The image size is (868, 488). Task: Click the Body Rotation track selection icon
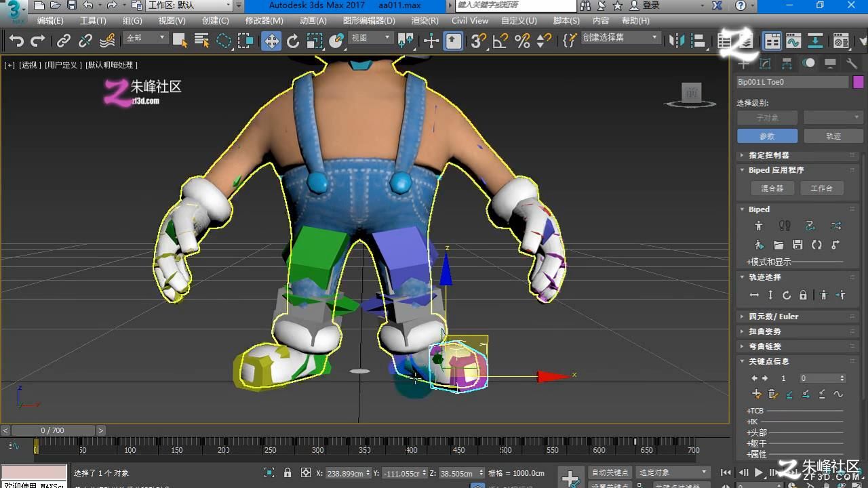point(787,295)
